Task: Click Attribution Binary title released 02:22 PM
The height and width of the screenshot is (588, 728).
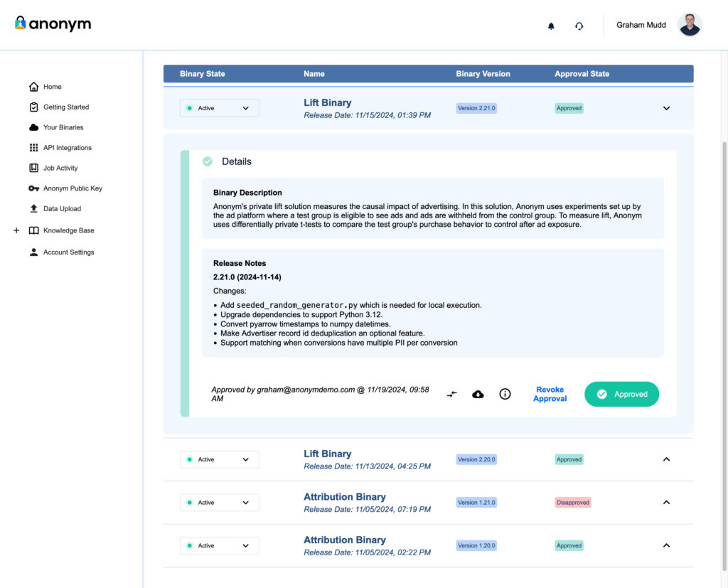Action: (345, 540)
